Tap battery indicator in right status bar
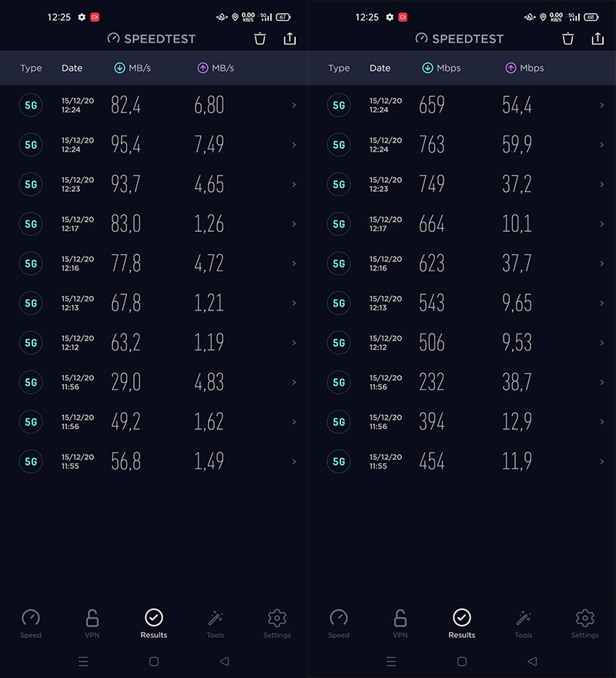 pos(591,17)
